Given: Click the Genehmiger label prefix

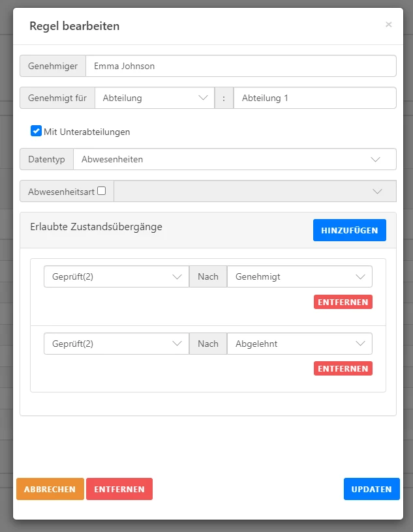Looking at the screenshot, I should coord(52,65).
